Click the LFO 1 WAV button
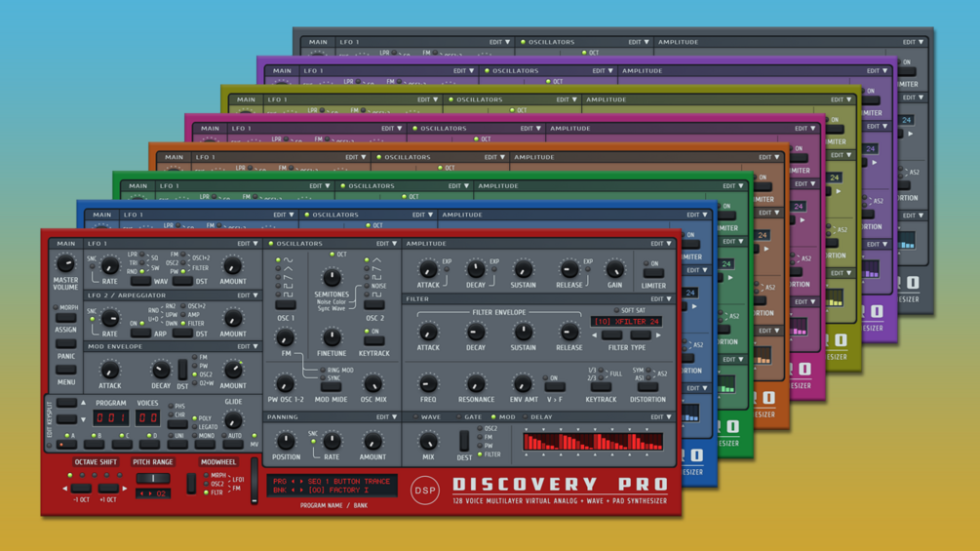 (140, 282)
